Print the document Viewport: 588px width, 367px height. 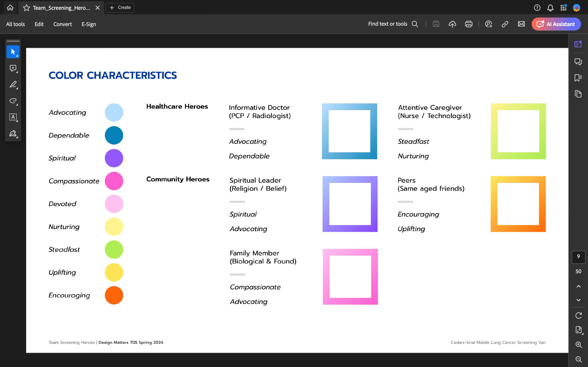coord(468,24)
